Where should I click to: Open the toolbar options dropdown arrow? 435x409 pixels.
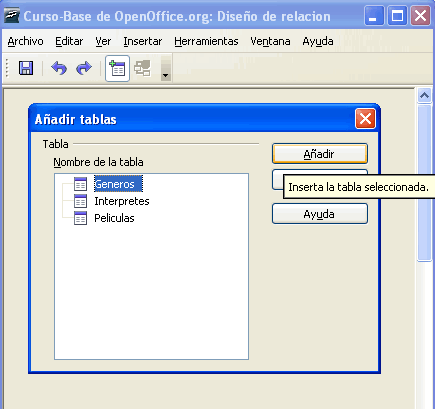(166, 68)
